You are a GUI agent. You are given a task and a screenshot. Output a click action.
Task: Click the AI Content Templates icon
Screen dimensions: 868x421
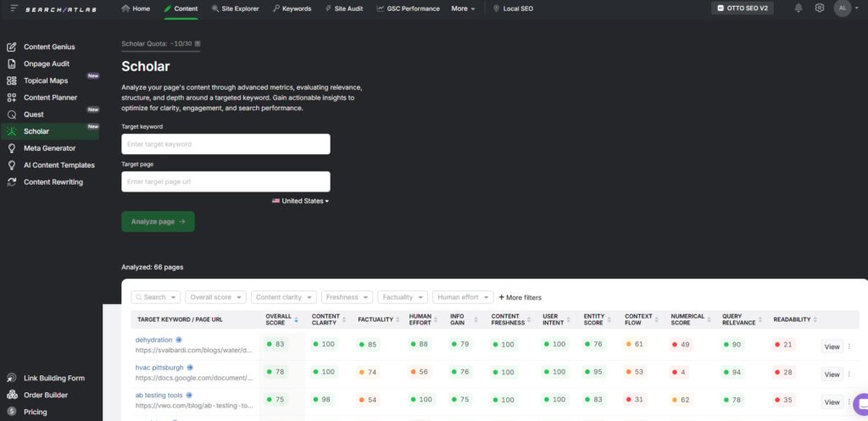coord(12,165)
